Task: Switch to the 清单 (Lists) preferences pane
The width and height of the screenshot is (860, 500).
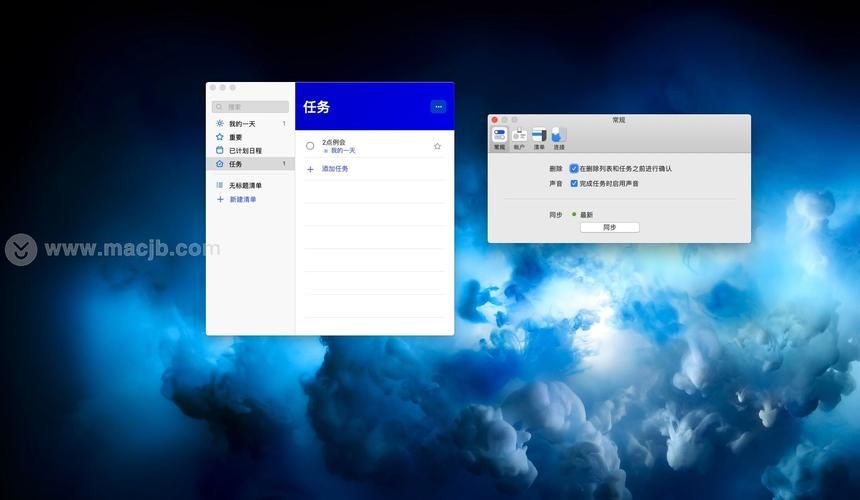Action: (539, 139)
